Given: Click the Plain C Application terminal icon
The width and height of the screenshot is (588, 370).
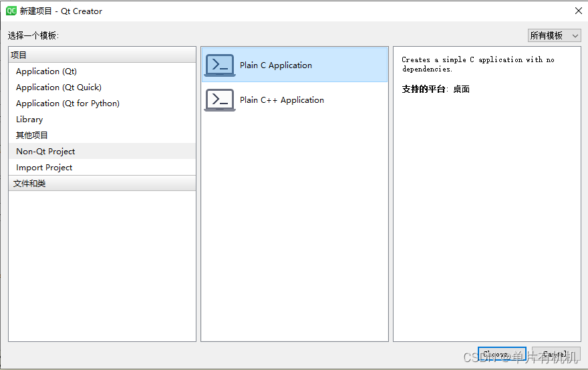Looking at the screenshot, I should 220,65.
